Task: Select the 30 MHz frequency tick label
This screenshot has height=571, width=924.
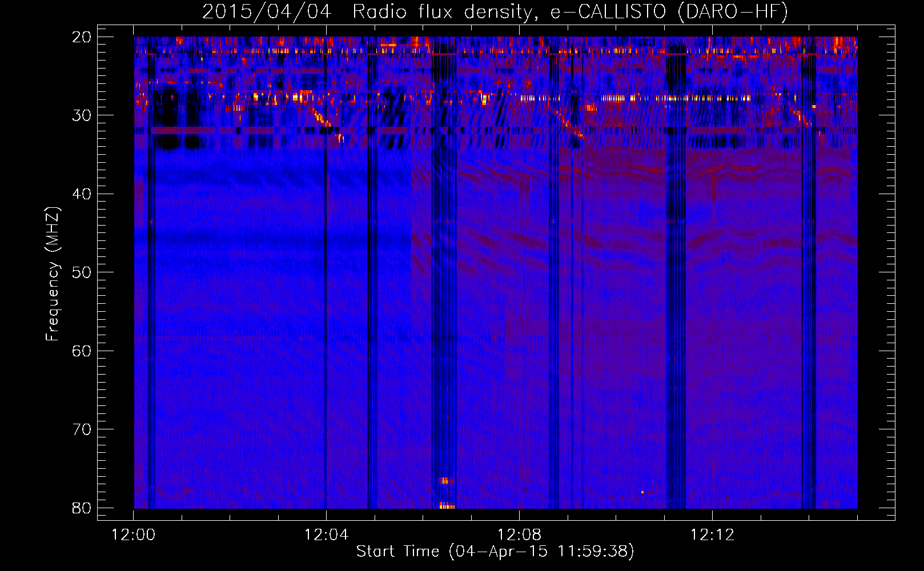Action: point(82,115)
